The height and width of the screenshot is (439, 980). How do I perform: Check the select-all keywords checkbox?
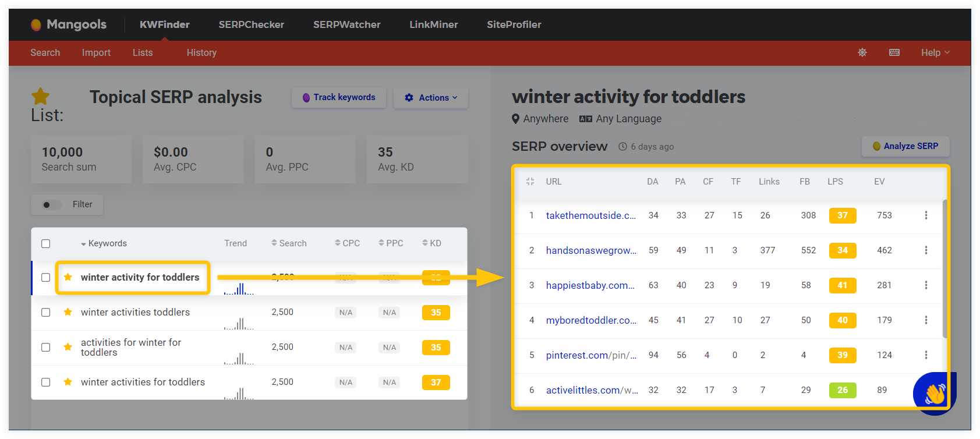(46, 243)
